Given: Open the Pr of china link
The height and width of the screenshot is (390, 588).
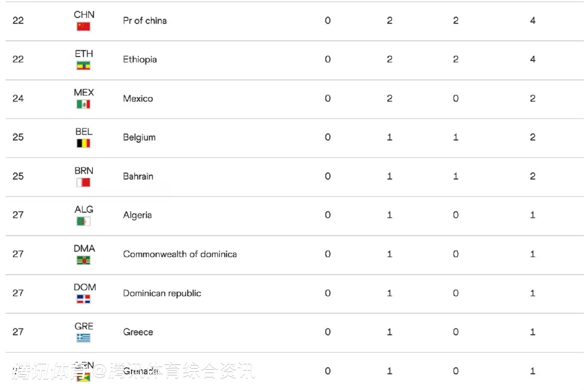Looking at the screenshot, I should point(145,21).
